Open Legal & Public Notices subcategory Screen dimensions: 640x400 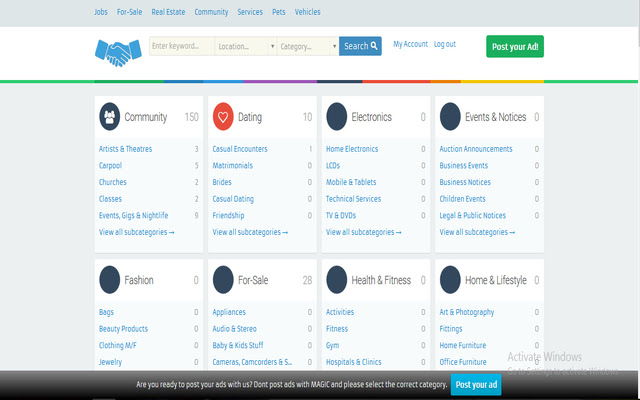point(473,216)
